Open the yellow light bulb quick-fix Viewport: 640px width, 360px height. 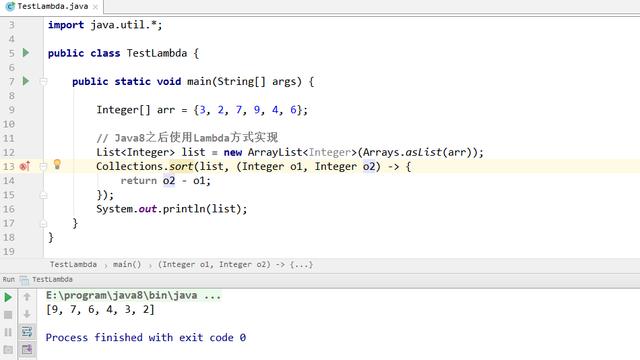pyautogui.click(x=57, y=164)
